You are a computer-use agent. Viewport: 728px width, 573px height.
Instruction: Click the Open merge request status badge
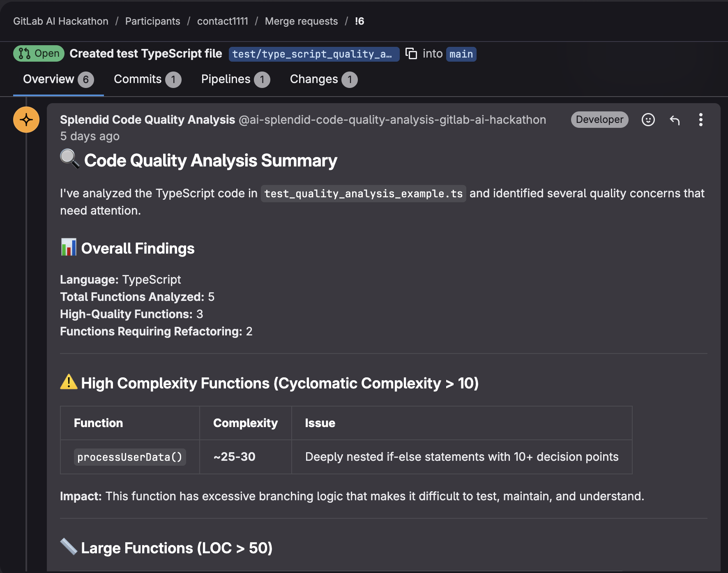coord(39,53)
